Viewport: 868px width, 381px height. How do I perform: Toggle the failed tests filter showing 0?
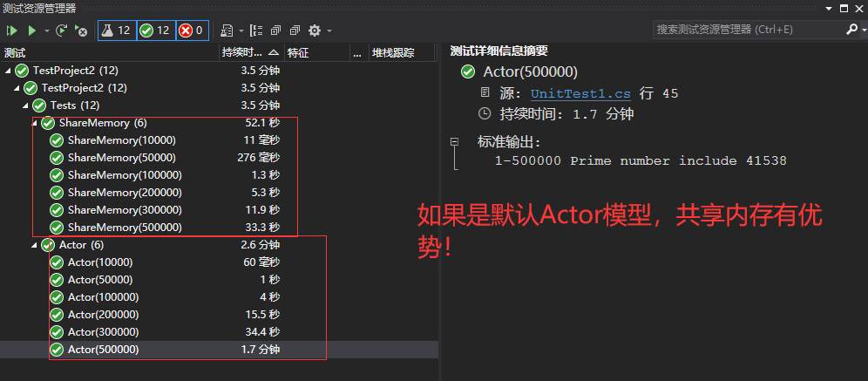tap(192, 31)
